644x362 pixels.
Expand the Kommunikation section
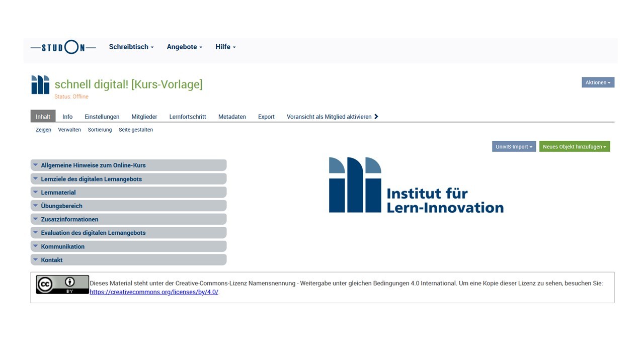pyautogui.click(x=128, y=246)
